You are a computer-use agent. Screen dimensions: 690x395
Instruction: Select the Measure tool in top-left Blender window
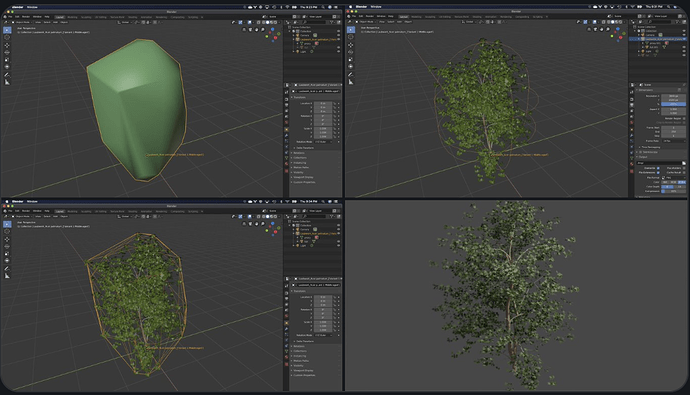point(7,82)
